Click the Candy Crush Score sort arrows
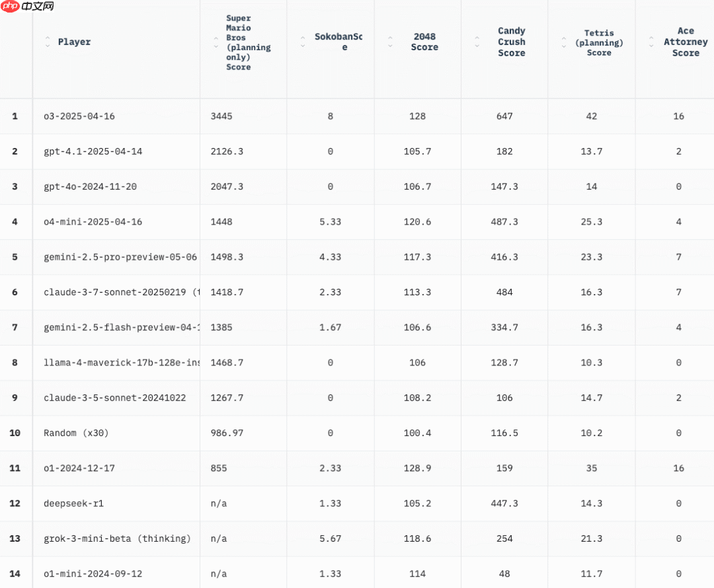 click(x=477, y=42)
